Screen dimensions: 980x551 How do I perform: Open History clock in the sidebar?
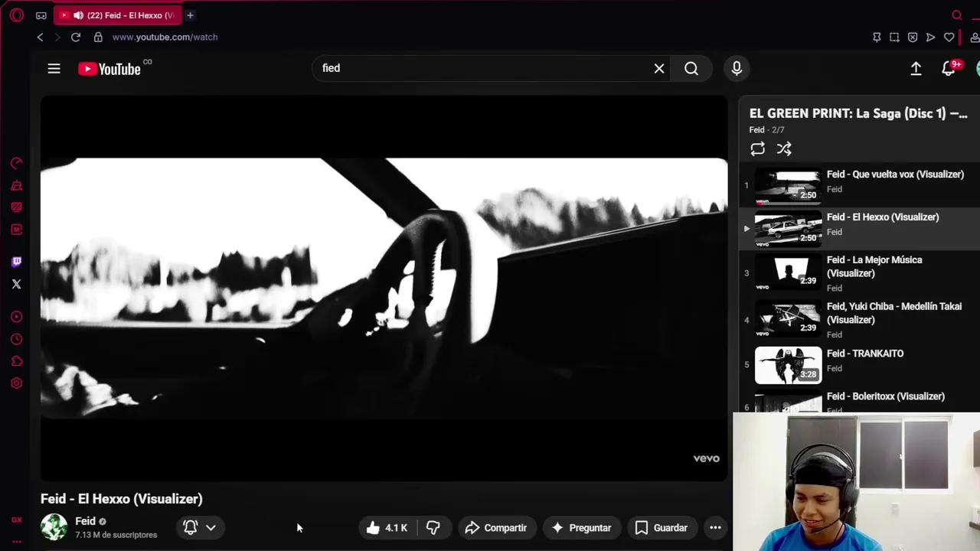click(16, 339)
